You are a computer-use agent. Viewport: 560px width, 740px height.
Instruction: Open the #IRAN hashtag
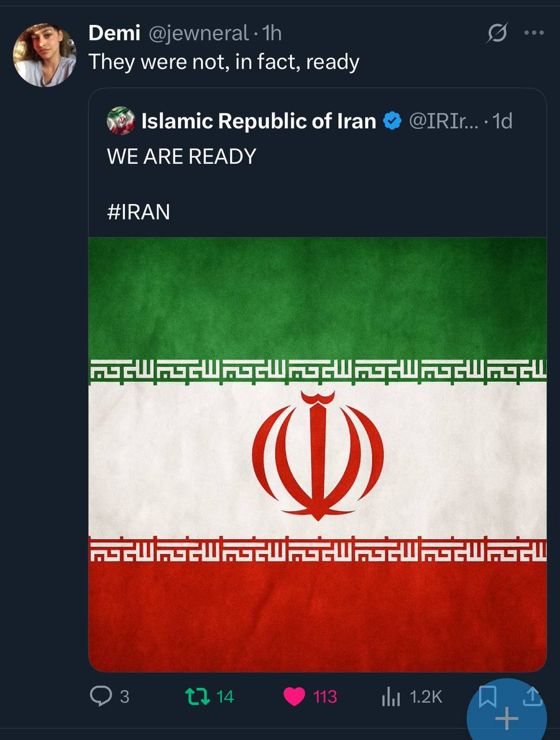pos(139,212)
